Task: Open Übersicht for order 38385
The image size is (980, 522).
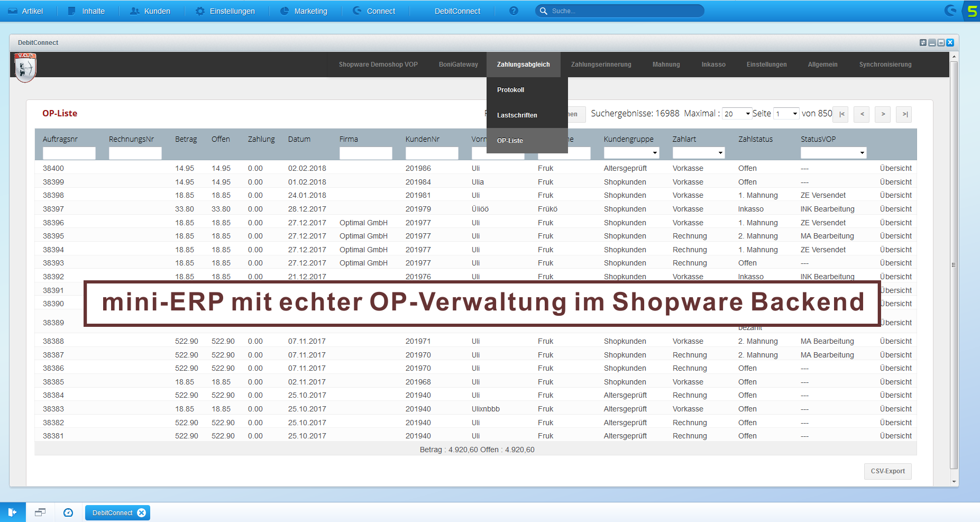Action: [x=895, y=382]
